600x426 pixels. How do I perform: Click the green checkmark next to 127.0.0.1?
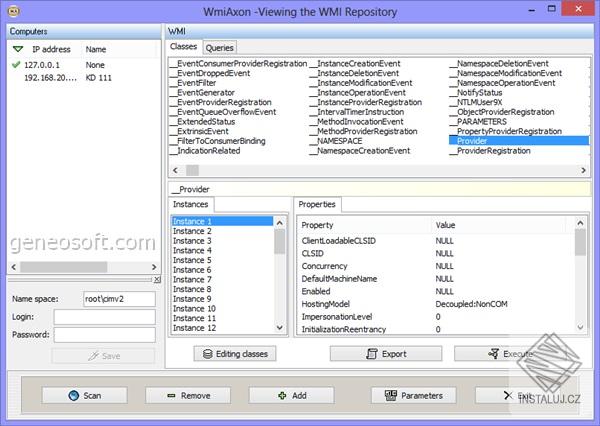tap(16, 65)
